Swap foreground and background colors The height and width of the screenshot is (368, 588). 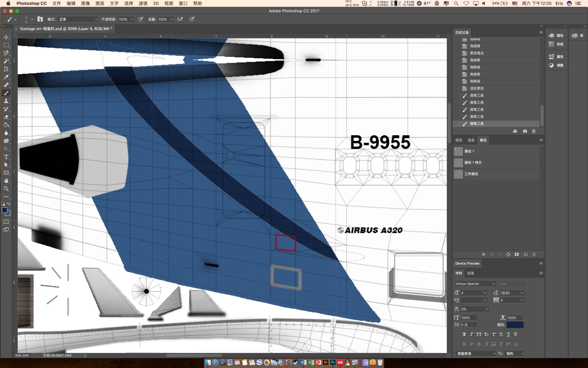pyautogui.click(x=9, y=204)
